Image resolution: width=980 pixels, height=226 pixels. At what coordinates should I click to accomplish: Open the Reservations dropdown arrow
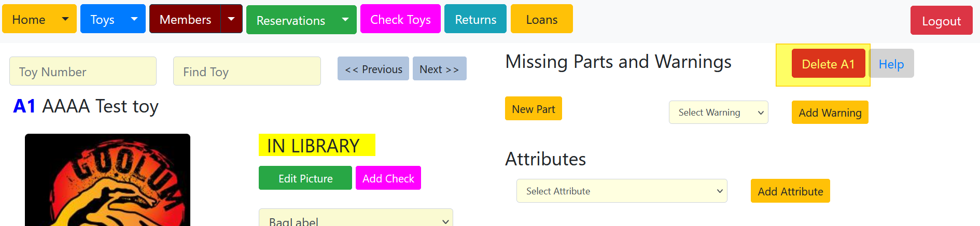345,20
